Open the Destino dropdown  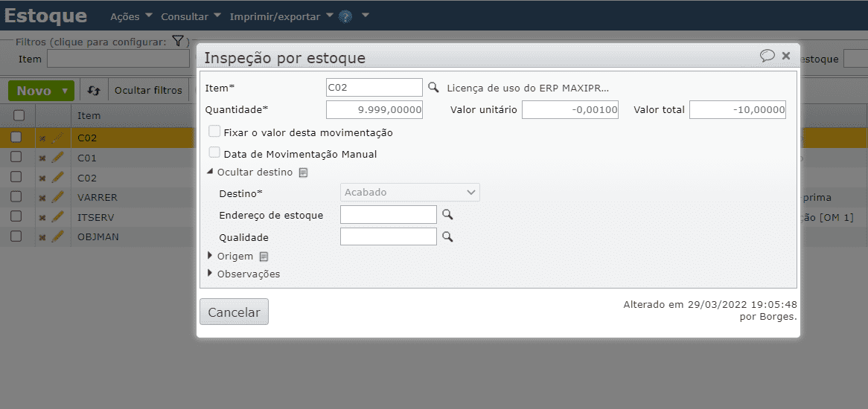pos(410,193)
